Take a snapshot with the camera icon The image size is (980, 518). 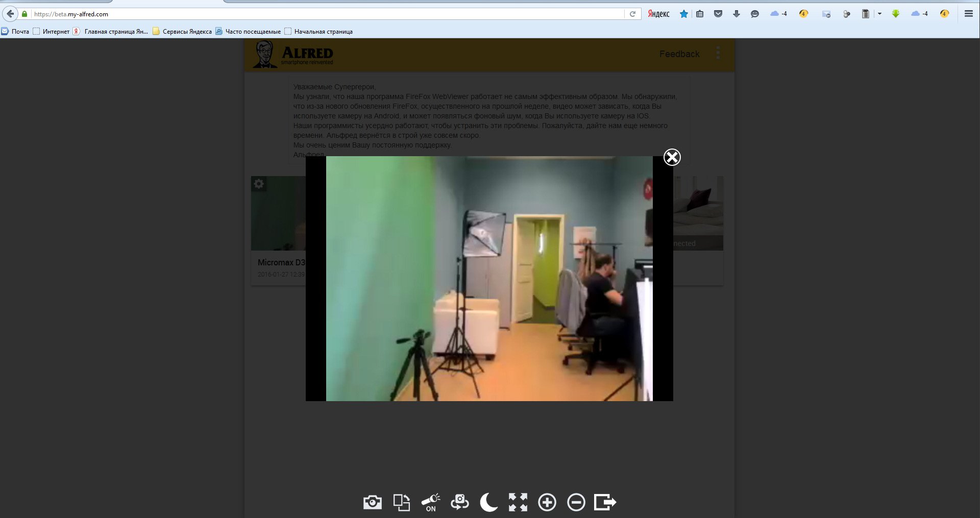click(x=373, y=503)
